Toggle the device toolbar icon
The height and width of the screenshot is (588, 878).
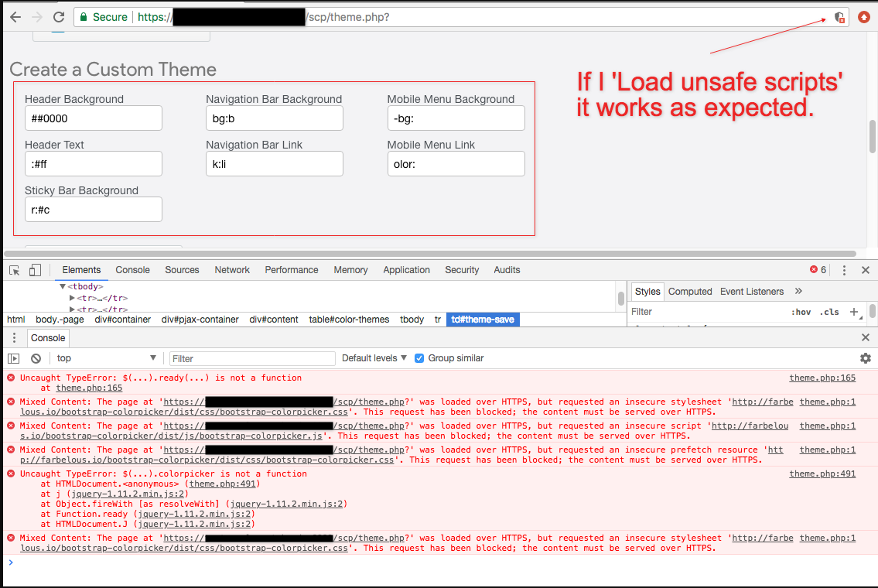pos(35,270)
